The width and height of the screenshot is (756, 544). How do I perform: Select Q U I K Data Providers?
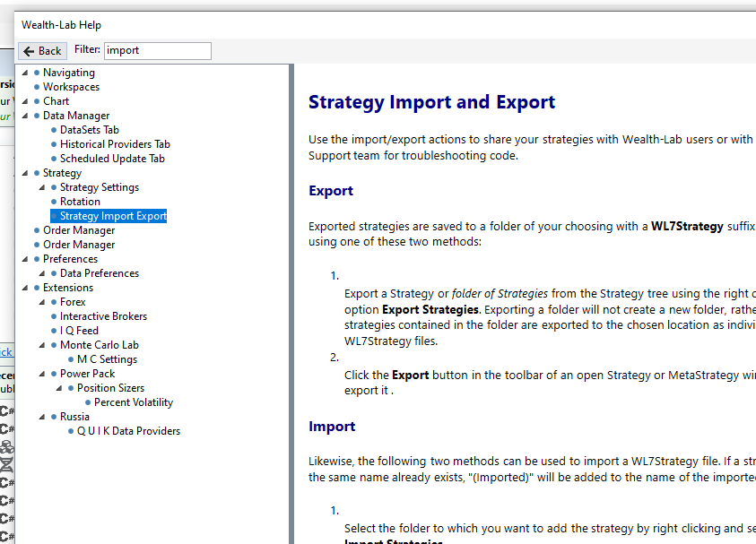click(127, 431)
